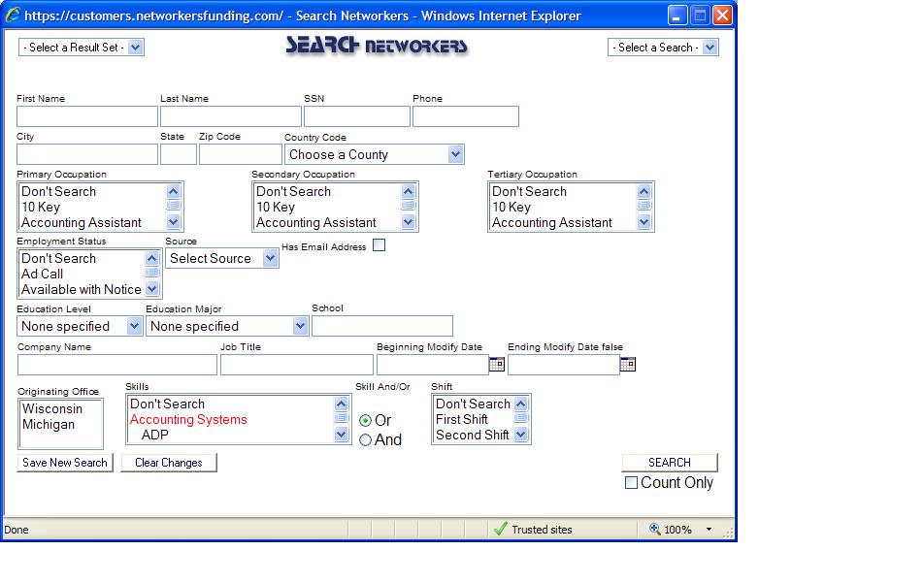Click Primary Occupation list scroll-up arrow
Image resolution: width=924 pixels, height=582 pixels.
(173, 191)
